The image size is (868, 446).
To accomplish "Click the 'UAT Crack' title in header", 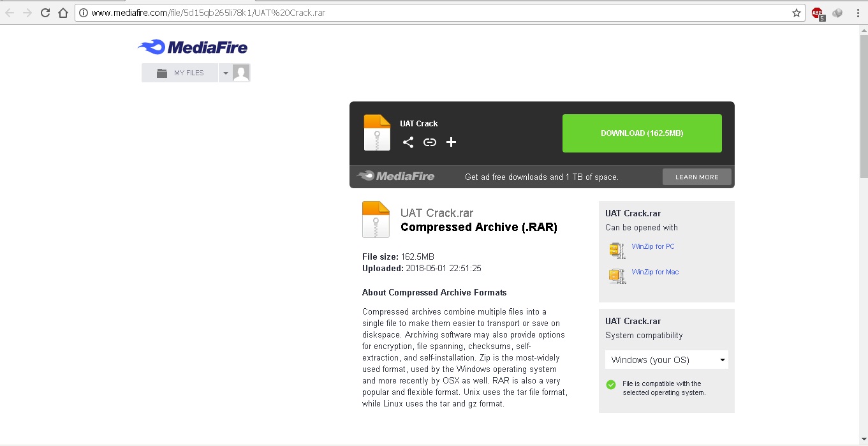I will 419,124.
